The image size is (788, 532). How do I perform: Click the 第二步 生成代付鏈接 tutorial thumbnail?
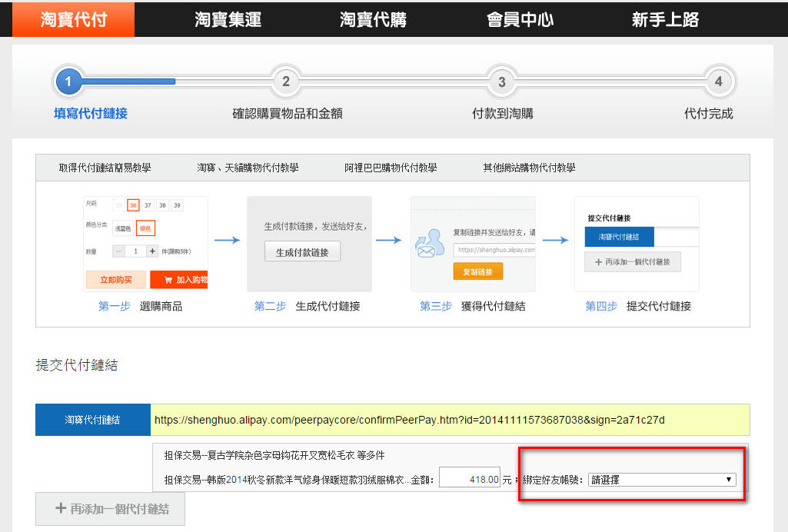click(x=309, y=244)
